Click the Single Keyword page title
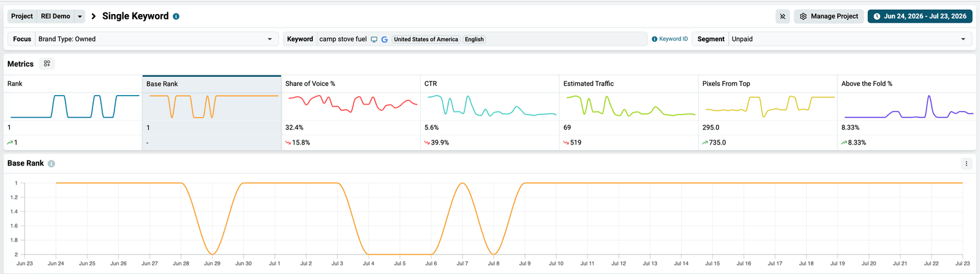The height and width of the screenshot is (274, 980). [135, 17]
